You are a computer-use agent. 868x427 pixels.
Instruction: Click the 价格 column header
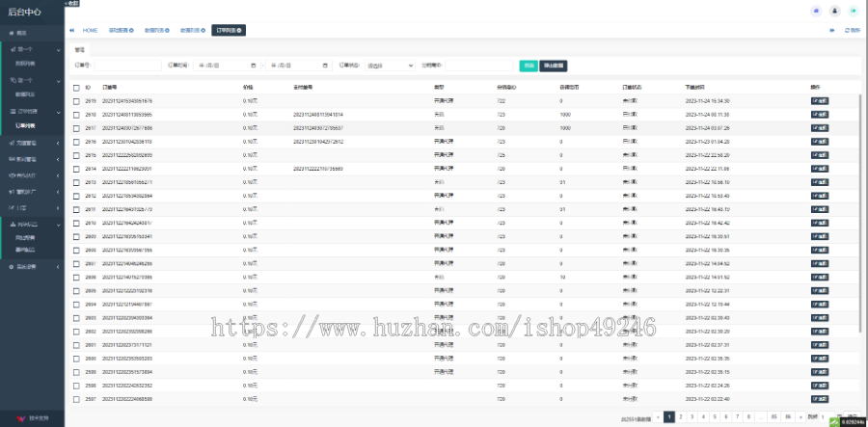coord(248,88)
